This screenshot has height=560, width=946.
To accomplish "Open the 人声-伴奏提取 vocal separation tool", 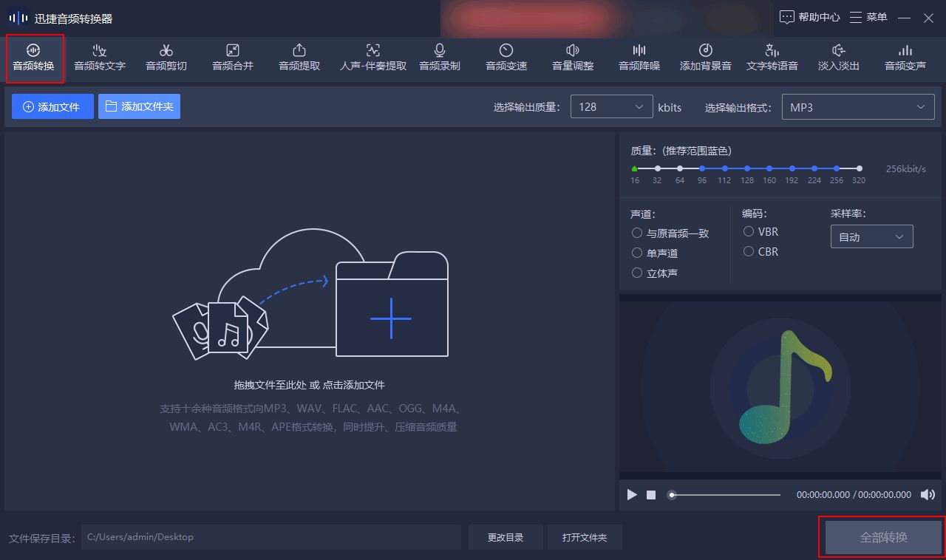I will [372, 58].
